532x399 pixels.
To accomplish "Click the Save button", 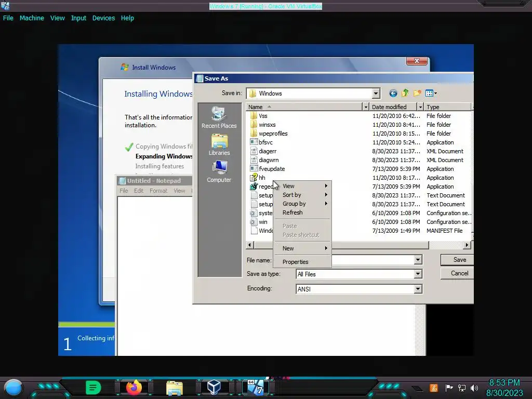I will (x=457, y=260).
